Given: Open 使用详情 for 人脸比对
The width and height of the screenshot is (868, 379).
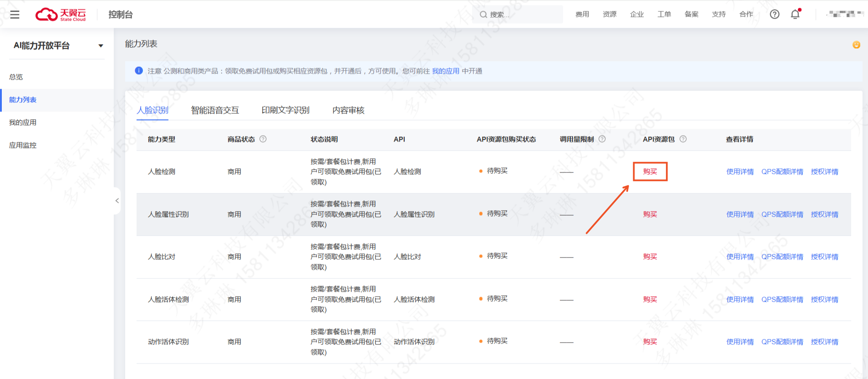Looking at the screenshot, I should [x=740, y=257].
